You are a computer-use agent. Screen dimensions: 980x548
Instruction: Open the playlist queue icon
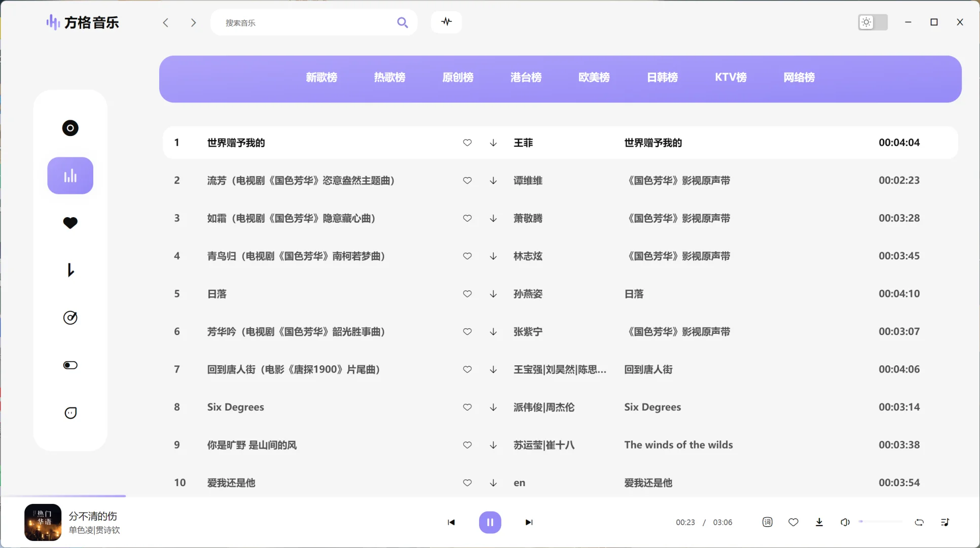click(x=945, y=522)
